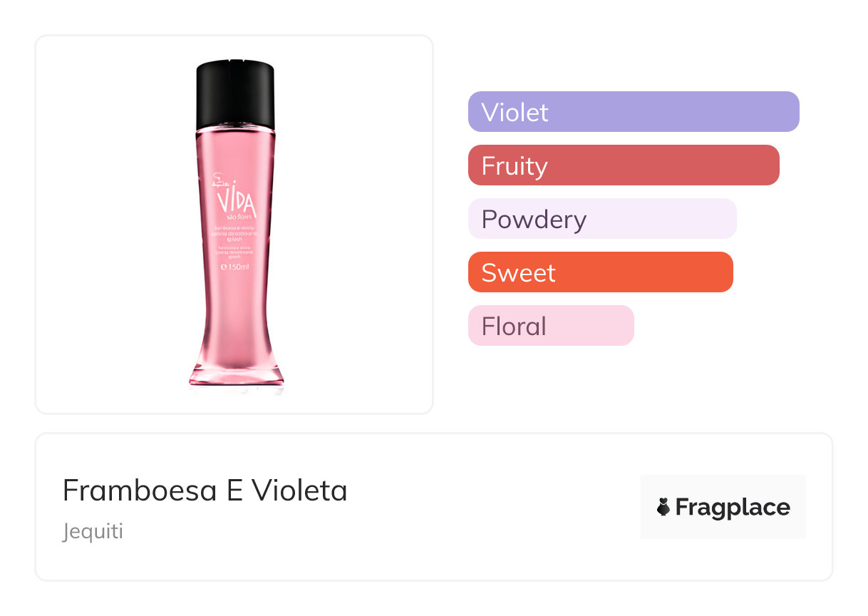Open the Framboesa E Violeta title

205,491
